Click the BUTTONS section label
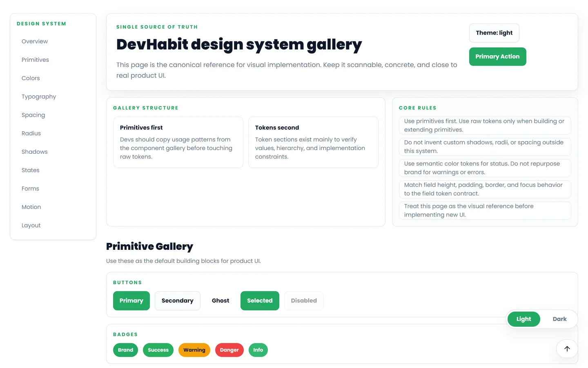The image size is (588, 368). click(127, 283)
